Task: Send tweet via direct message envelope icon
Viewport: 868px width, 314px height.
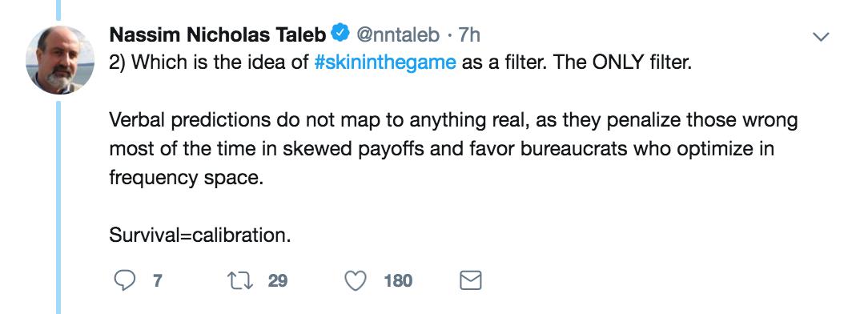Action: 471,281
